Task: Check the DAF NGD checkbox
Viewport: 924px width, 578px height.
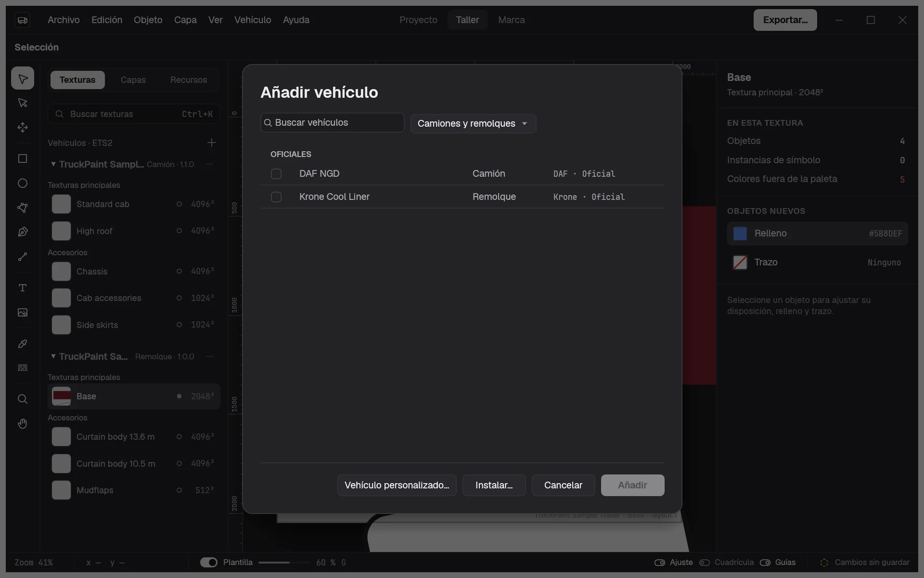Action: click(276, 174)
